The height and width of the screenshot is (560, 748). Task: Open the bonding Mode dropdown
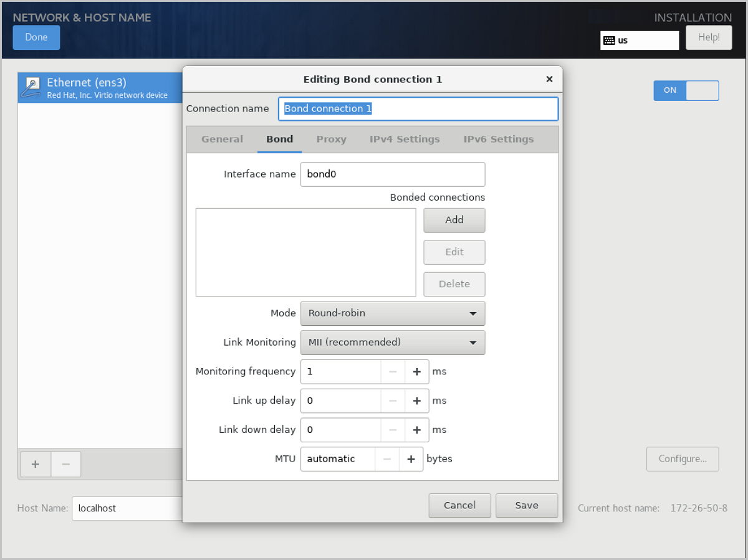[393, 313]
